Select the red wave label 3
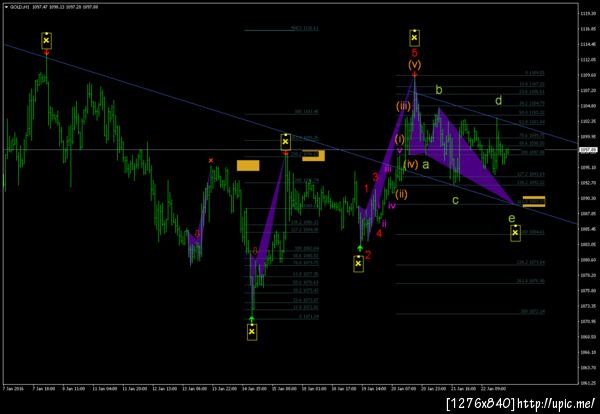Screen dimensions: 600x414 (375, 176)
